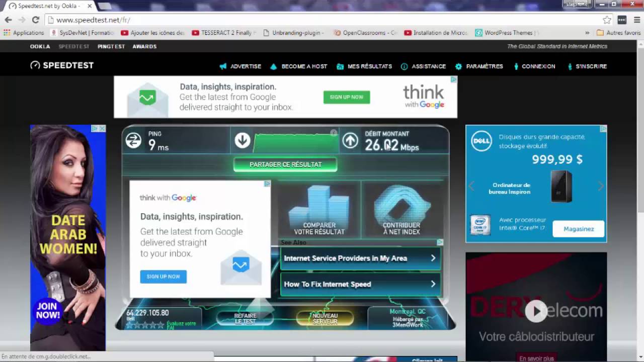Click the ping arrows icon
The height and width of the screenshot is (362, 644).
tap(133, 140)
